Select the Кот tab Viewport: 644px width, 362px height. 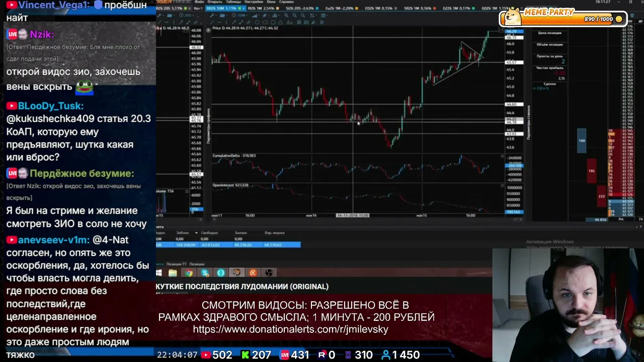(x=198, y=9)
